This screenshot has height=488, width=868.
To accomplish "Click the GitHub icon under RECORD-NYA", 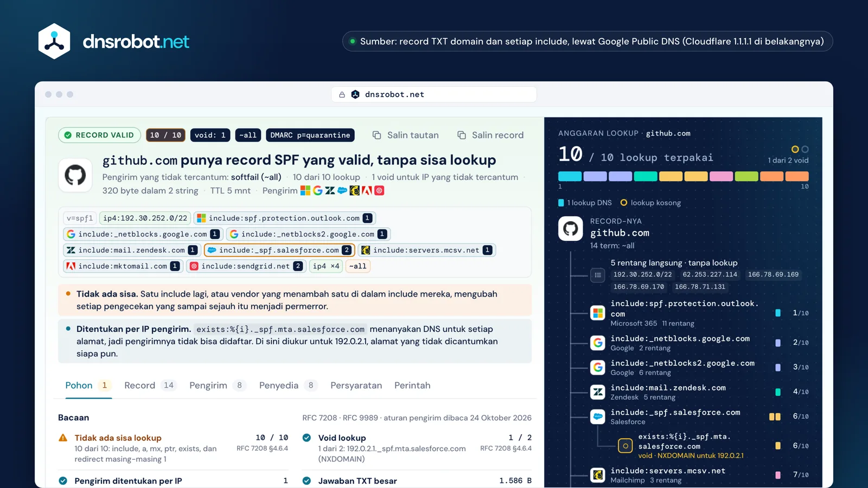I will click(571, 229).
